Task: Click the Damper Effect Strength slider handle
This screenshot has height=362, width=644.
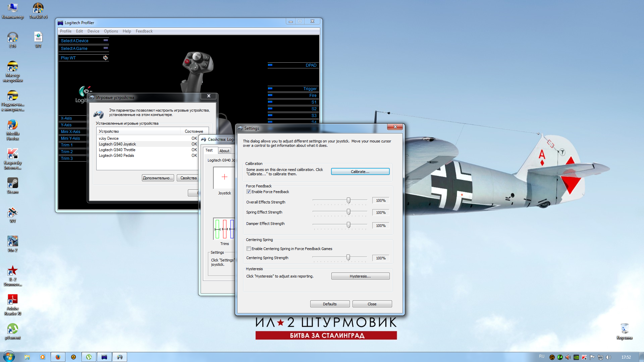Action: 348,225
